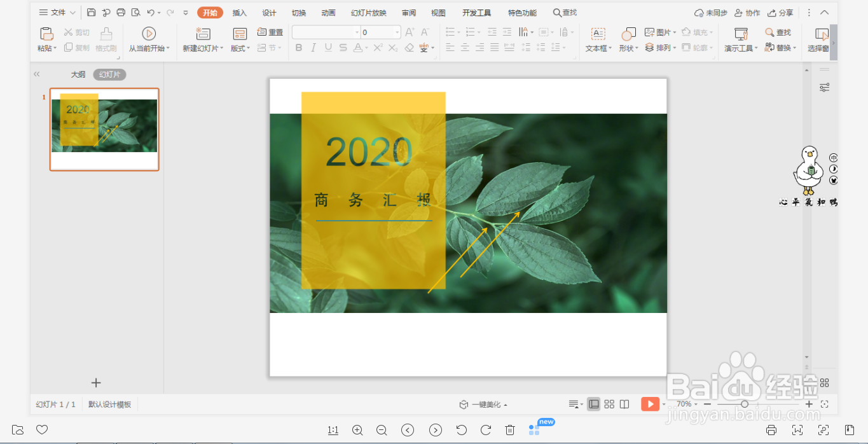Toggle strikethrough formatting
The height and width of the screenshot is (444, 868).
(343, 48)
